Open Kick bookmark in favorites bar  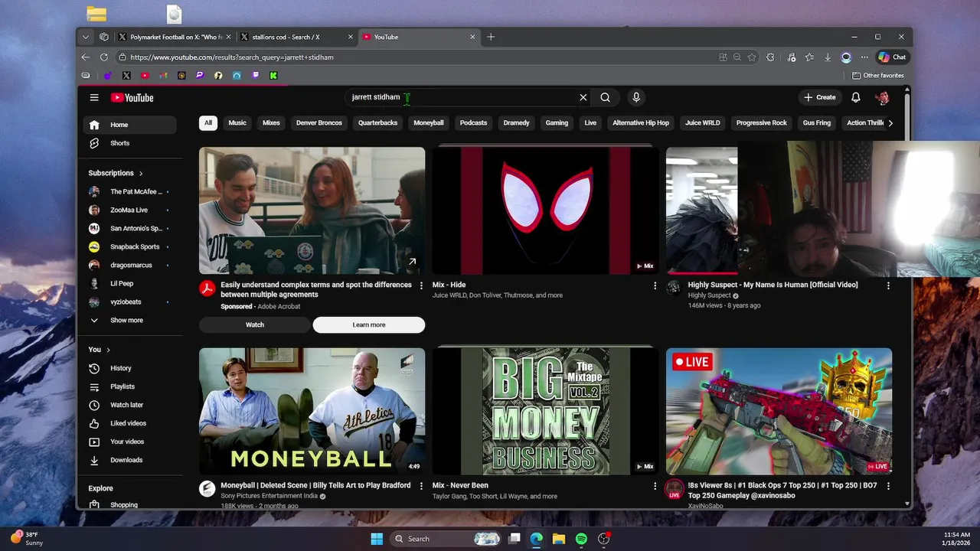[273, 75]
